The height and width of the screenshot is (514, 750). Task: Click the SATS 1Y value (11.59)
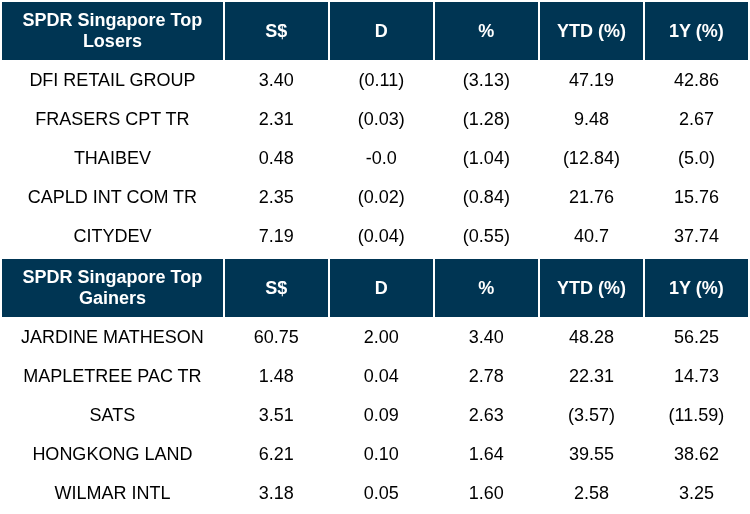pos(696,415)
